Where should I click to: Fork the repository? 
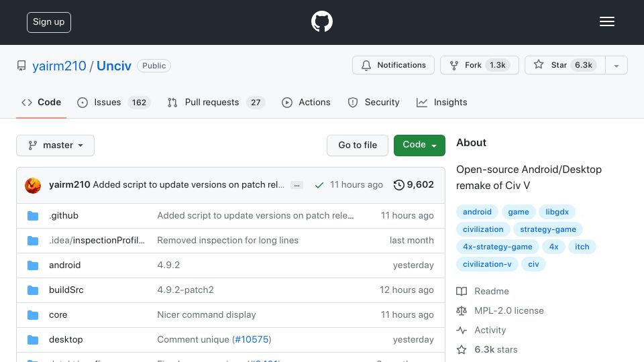[x=479, y=65]
